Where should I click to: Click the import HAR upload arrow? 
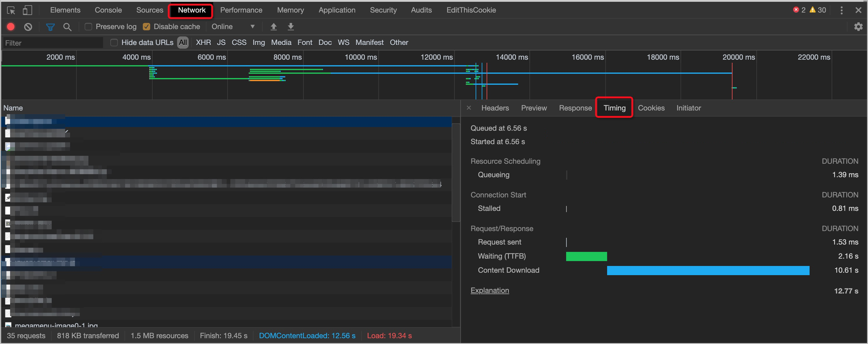[x=274, y=27]
